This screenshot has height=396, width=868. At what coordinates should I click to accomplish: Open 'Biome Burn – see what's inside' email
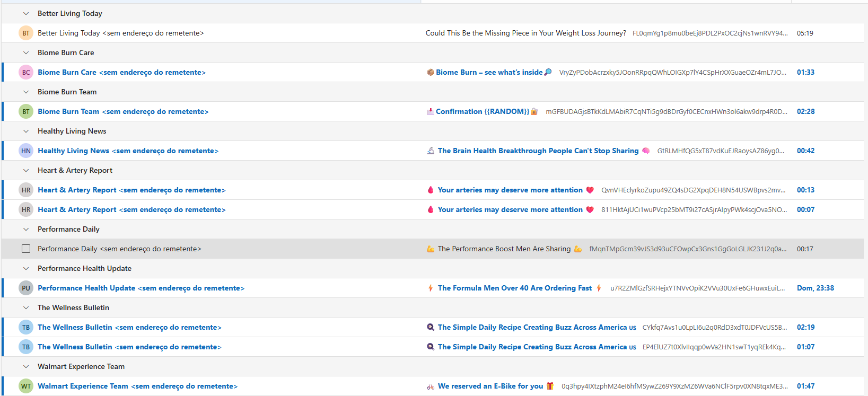[489, 72]
